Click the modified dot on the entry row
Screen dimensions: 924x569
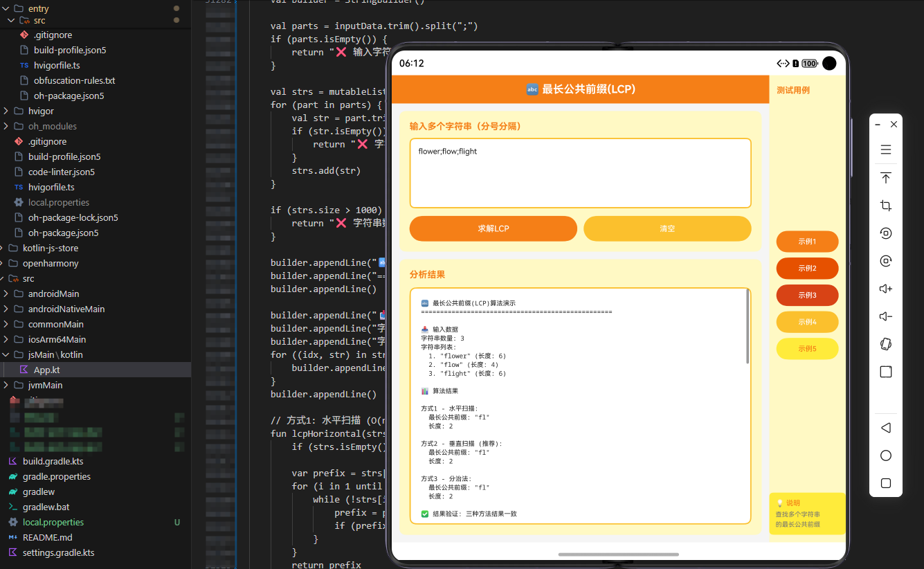(176, 8)
